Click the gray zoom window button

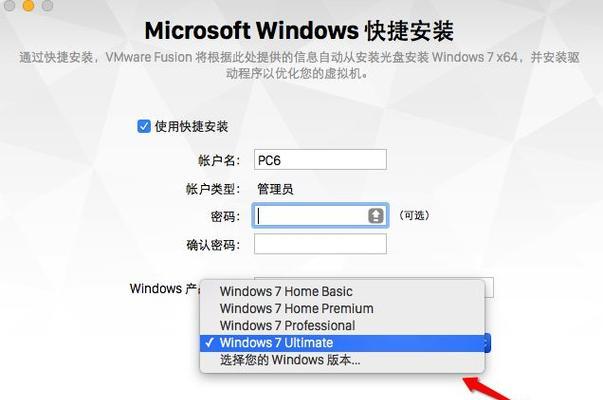[47, 5]
